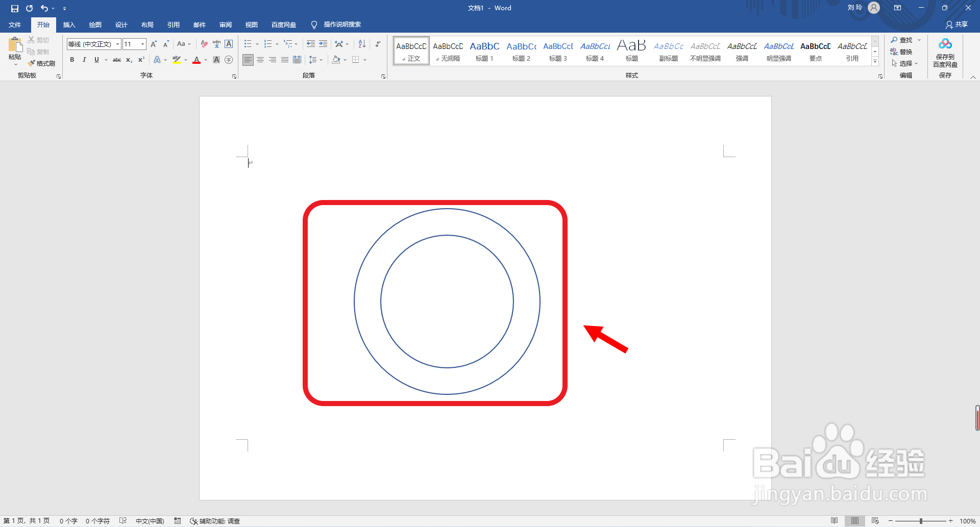Toggle center paragraph alignment
Image resolution: width=980 pixels, height=527 pixels.
point(260,60)
